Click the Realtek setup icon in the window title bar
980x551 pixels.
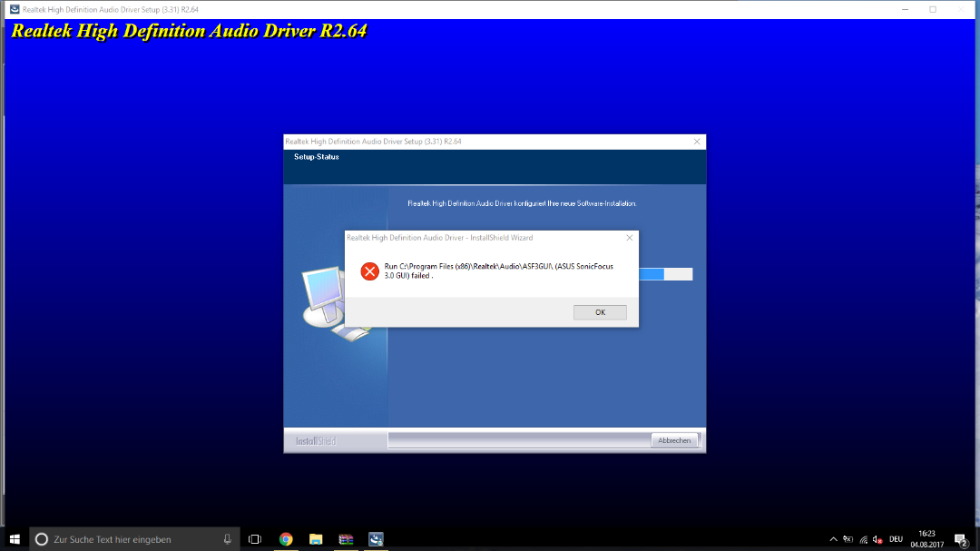click(15, 9)
